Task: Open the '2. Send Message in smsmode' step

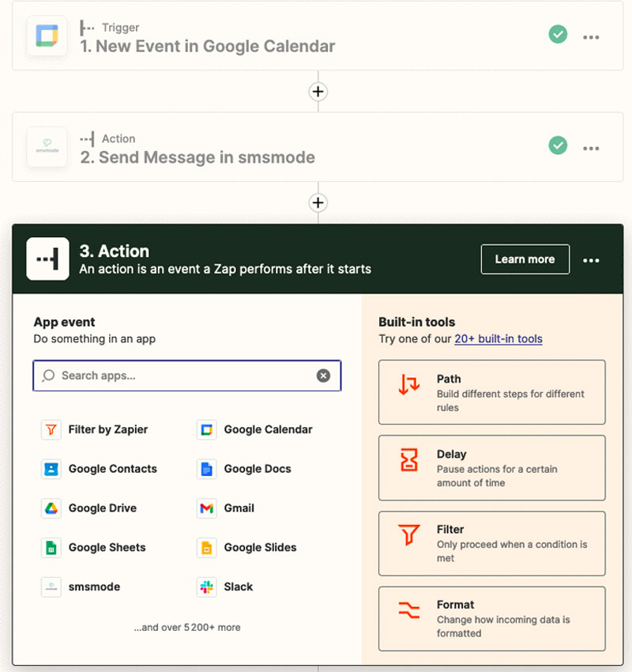Action: pyautogui.click(x=318, y=147)
